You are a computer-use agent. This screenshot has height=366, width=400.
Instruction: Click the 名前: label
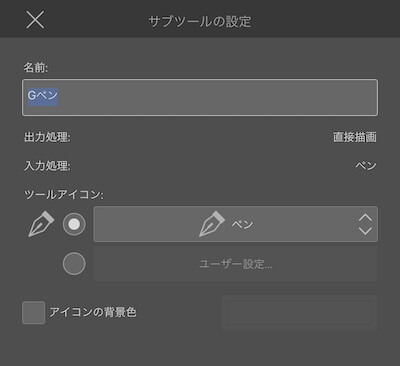coord(35,68)
